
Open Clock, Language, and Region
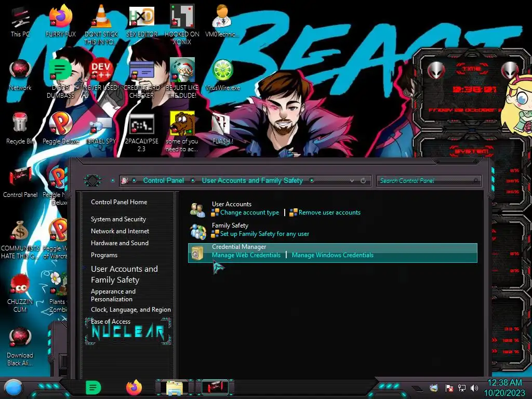[x=130, y=310]
